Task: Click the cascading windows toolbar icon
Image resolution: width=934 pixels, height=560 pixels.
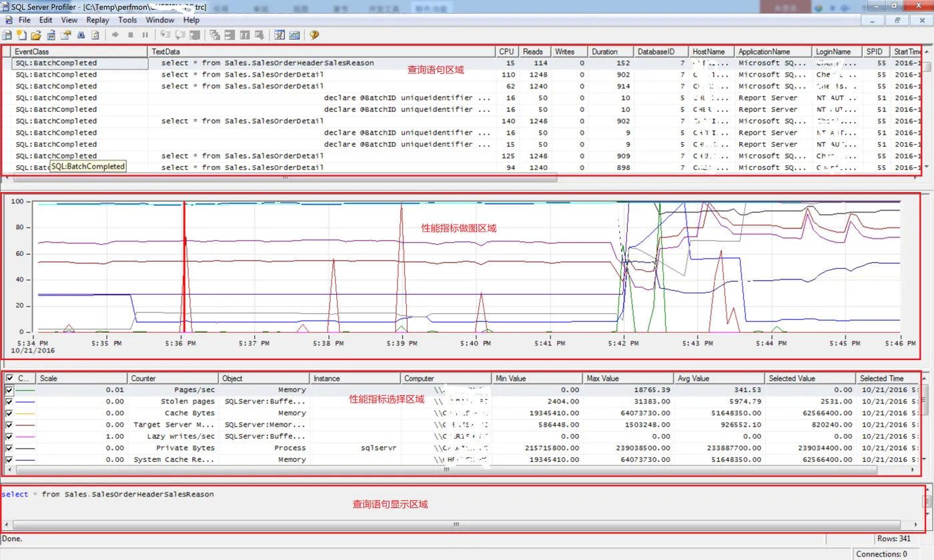Action: point(214,35)
